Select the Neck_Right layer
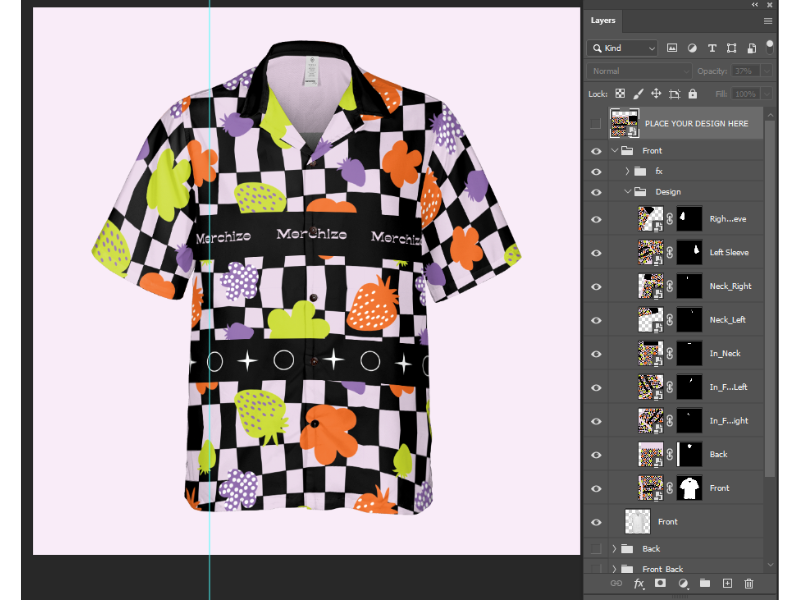The width and height of the screenshot is (800, 600). pyautogui.click(x=730, y=286)
